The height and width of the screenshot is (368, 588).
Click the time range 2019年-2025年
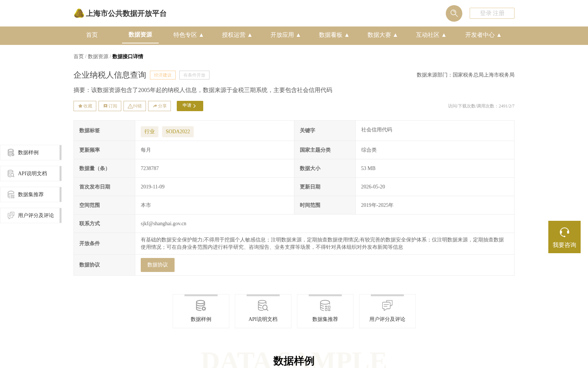(x=377, y=205)
